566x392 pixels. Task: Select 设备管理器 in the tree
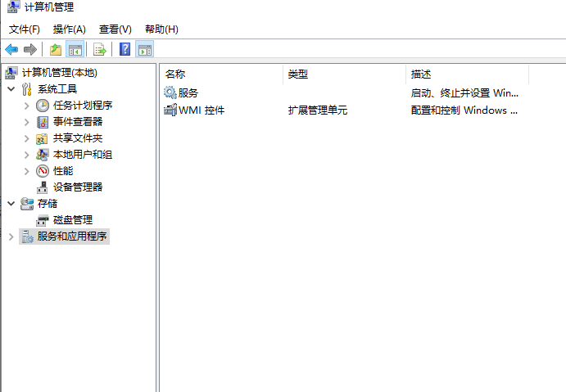78,187
